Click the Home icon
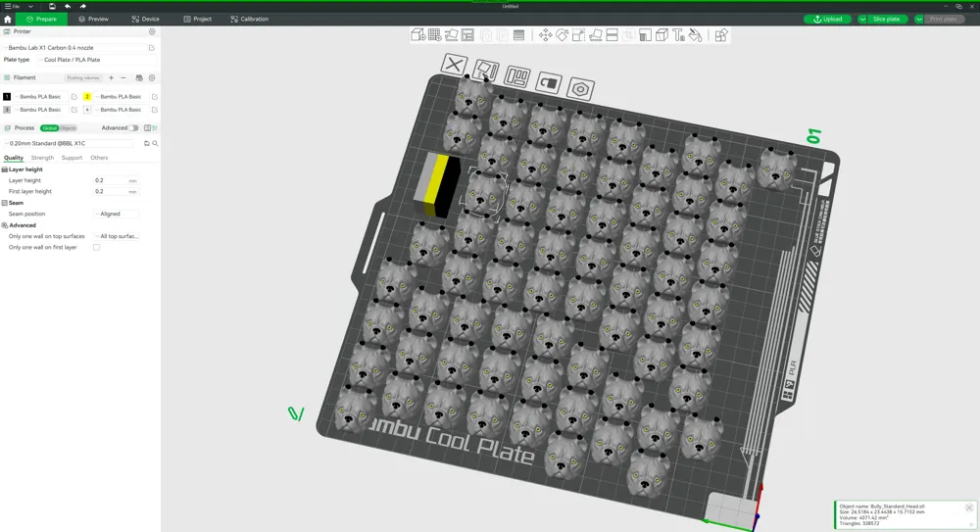Image resolution: width=980 pixels, height=532 pixels. 8,19
